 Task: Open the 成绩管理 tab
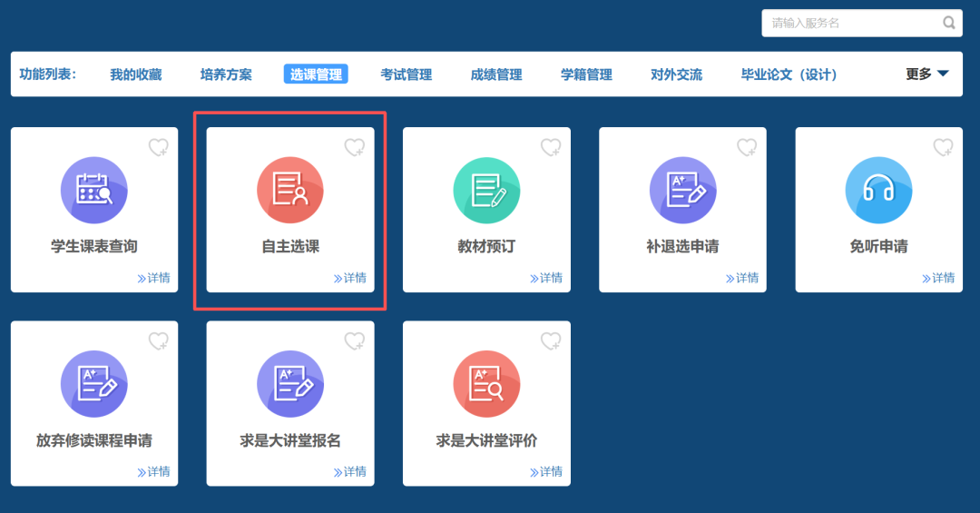(x=496, y=74)
